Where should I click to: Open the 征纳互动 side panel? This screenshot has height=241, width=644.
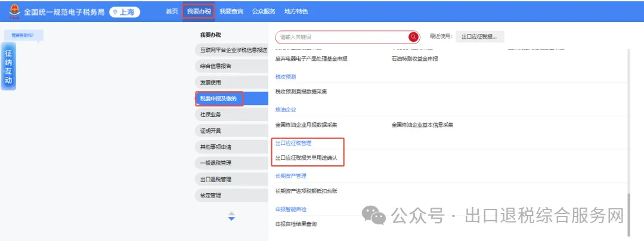8,66
